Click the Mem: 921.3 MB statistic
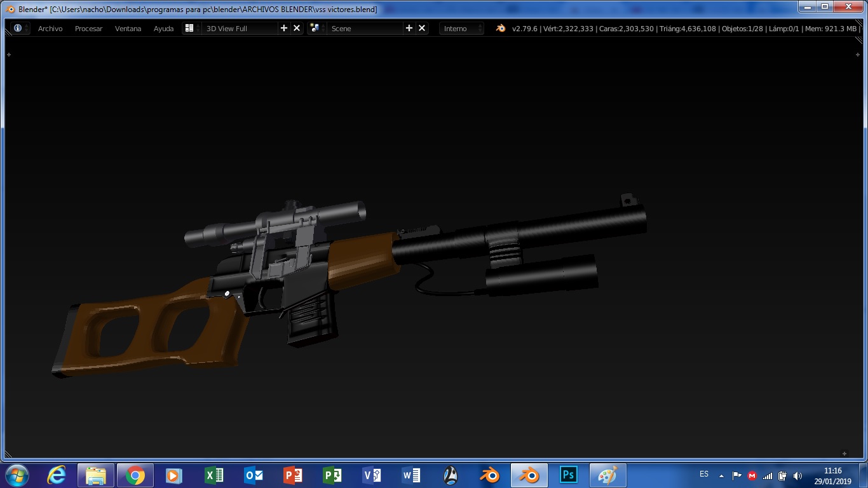This screenshot has width=868, height=488. [x=831, y=29]
